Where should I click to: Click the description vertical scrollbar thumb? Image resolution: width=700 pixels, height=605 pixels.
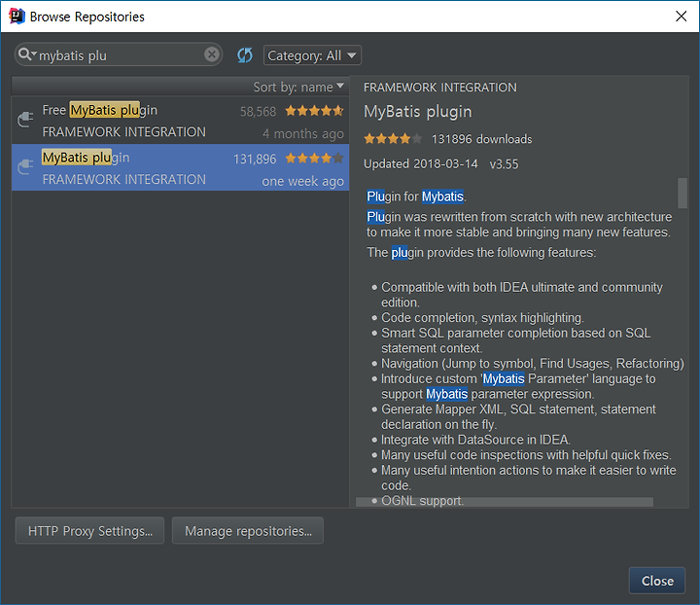[x=682, y=193]
